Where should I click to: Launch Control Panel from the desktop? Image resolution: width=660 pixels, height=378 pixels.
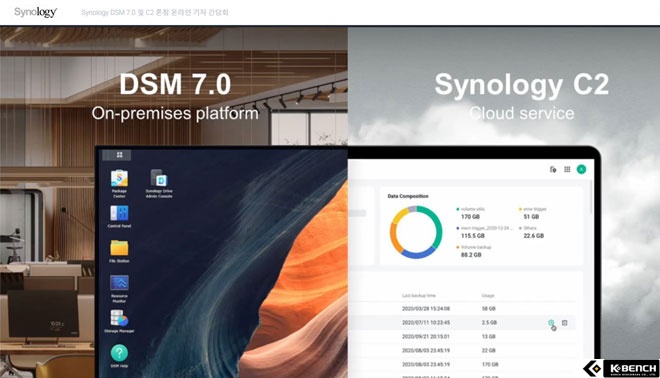(119, 213)
